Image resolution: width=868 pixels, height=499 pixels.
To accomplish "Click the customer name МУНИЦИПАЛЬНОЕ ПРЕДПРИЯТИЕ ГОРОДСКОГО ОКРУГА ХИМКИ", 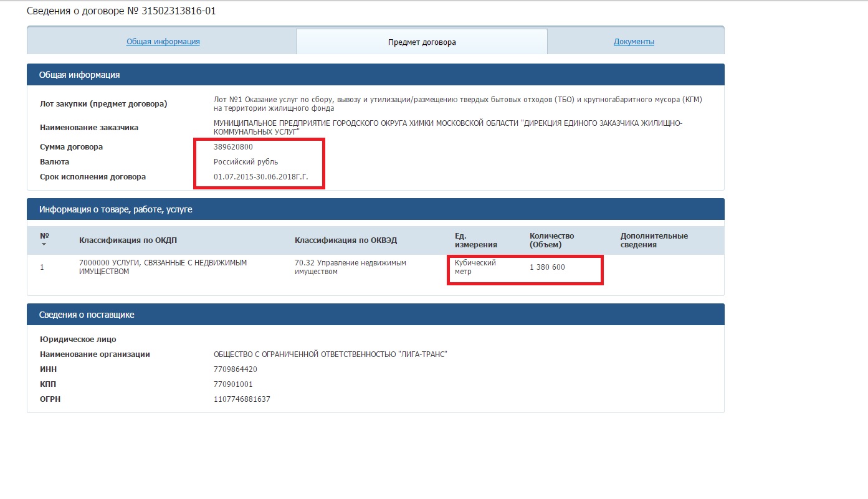I will (448, 128).
